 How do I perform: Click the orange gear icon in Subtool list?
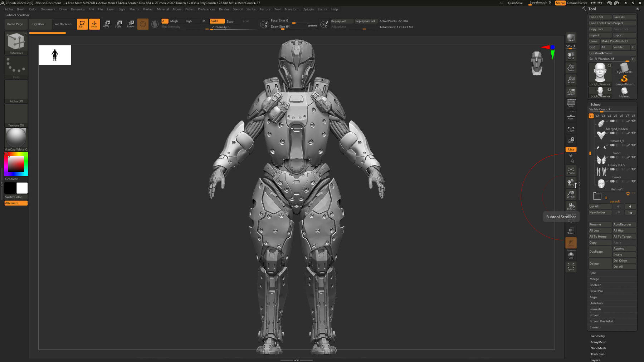(x=628, y=193)
